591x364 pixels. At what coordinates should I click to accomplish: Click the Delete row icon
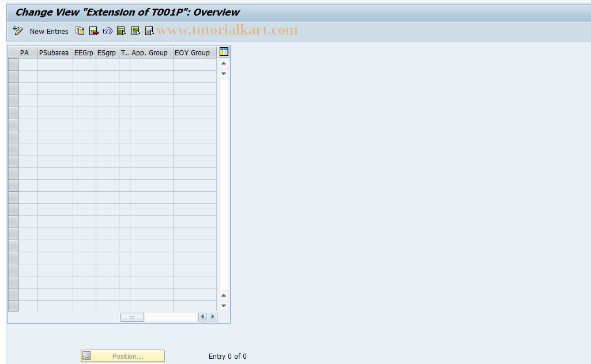click(x=93, y=31)
